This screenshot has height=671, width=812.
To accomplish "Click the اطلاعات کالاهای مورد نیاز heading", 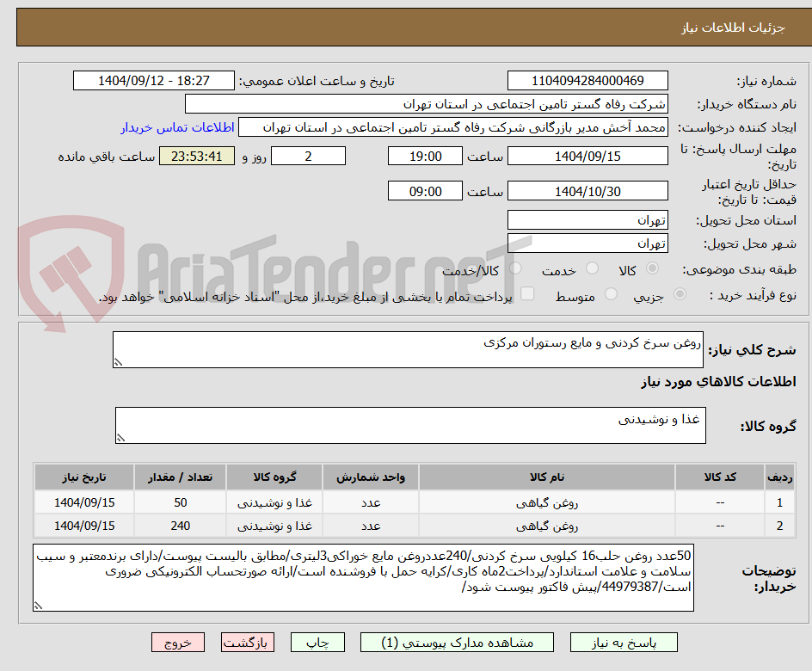I will 718,382.
